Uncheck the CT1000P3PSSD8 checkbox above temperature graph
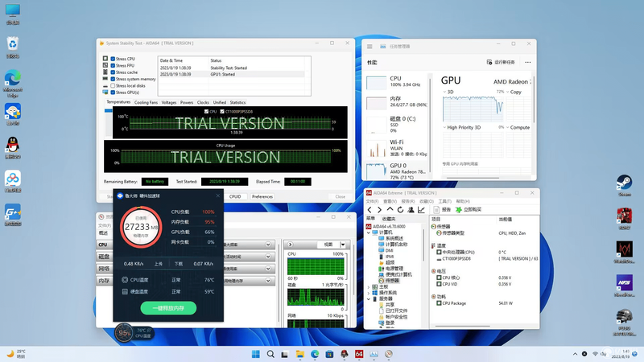Screen dimensions: 644x362 222,111
